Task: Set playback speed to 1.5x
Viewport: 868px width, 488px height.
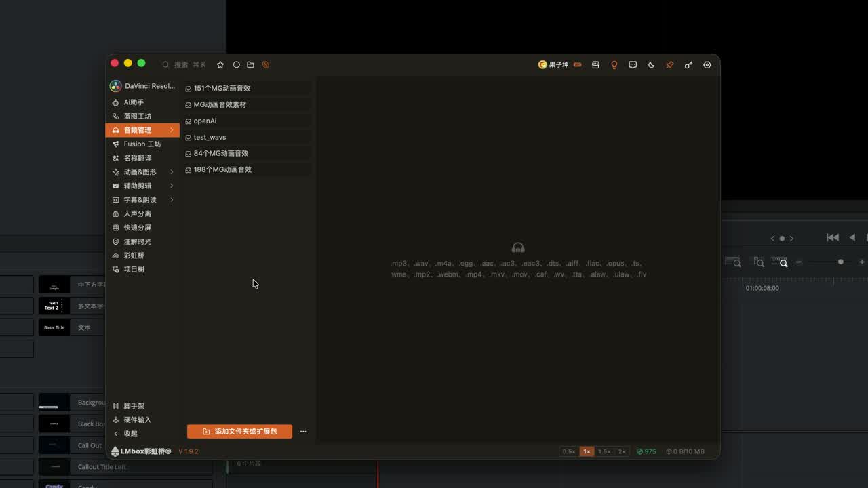Action: pos(604,451)
